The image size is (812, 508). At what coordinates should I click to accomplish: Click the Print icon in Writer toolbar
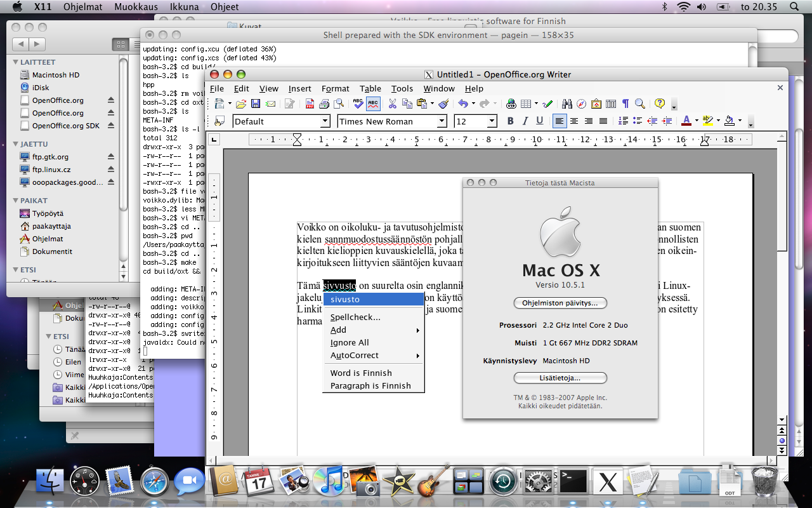click(324, 104)
